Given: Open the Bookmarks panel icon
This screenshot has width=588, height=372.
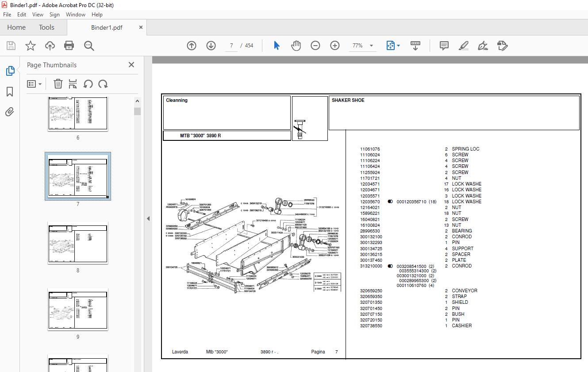Looking at the screenshot, I should [x=10, y=92].
